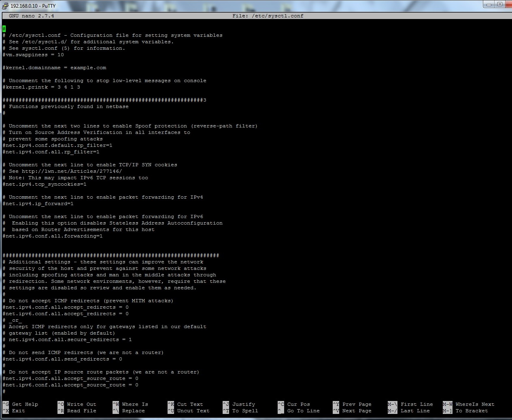Click 'Note: This may impact IPv6' comment
This screenshot has width=512, height=420.
tap(75, 178)
